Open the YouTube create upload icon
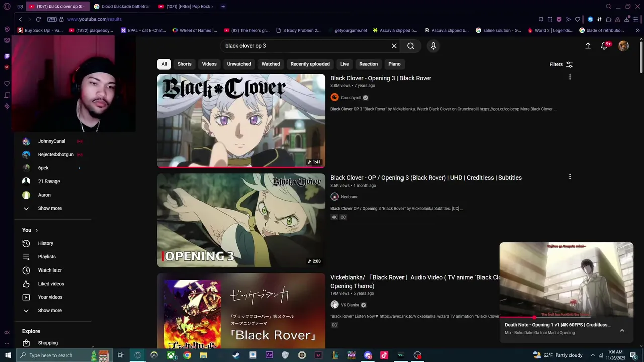Screen dimensions: 644x362 [x=588, y=46]
